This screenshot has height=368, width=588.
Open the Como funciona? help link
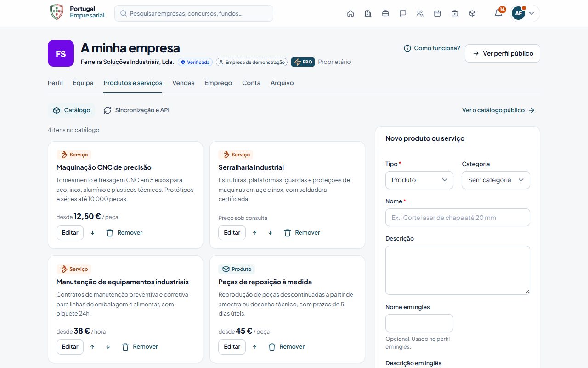[x=432, y=48]
